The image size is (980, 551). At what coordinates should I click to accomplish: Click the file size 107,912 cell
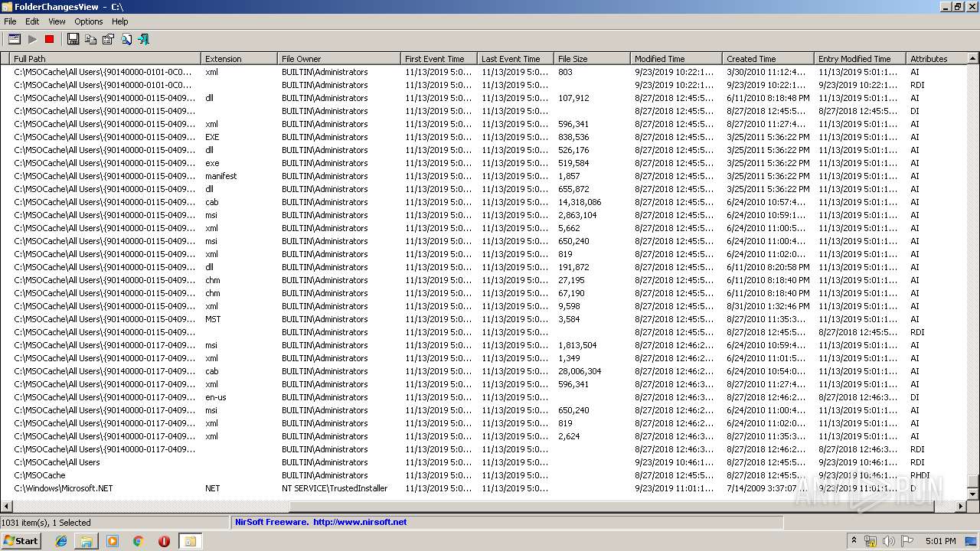[x=573, y=98]
